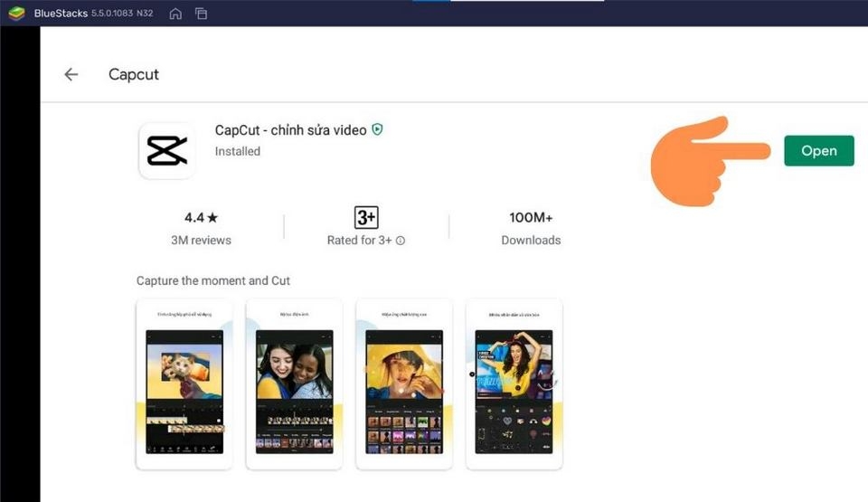Open the CapCut app with the green Open button

(x=819, y=151)
